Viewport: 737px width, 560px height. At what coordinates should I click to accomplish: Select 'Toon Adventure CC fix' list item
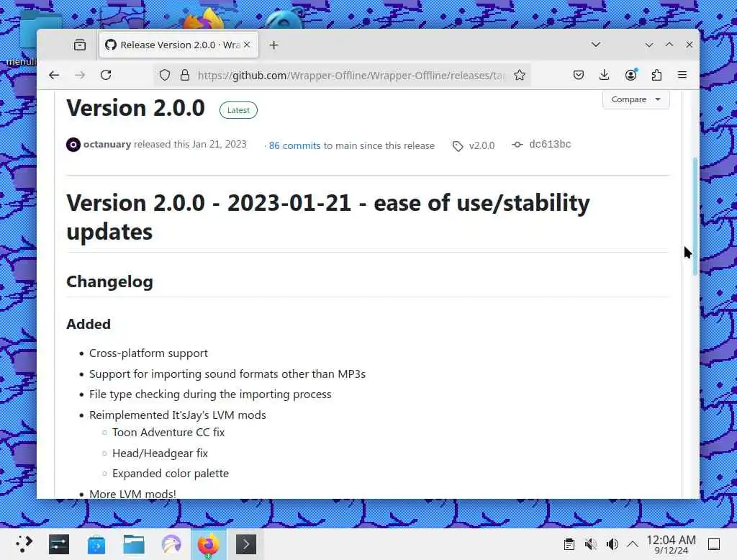[x=168, y=432]
